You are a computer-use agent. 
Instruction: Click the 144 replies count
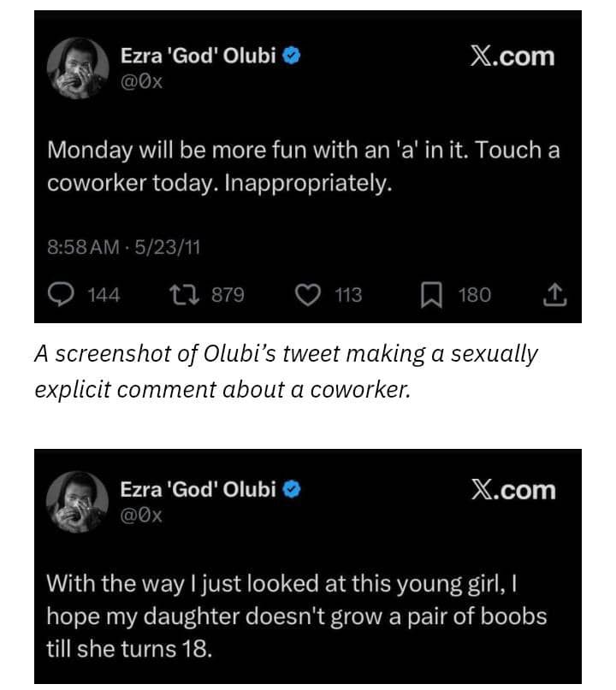104,295
